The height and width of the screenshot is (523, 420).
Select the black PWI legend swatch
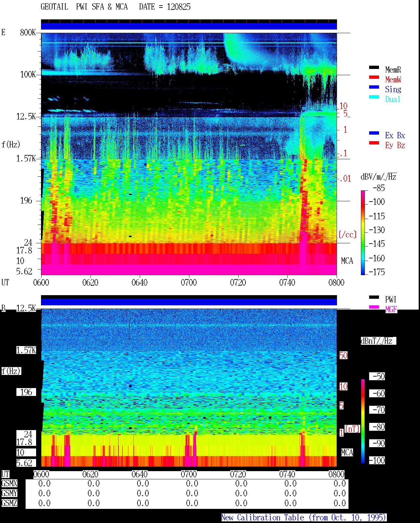pos(374,297)
